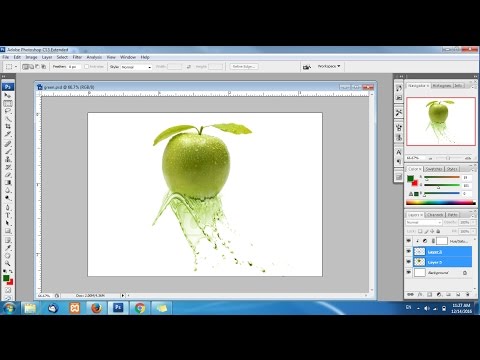
Task: Select the Dodge tool
Action: [x=8, y=198]
